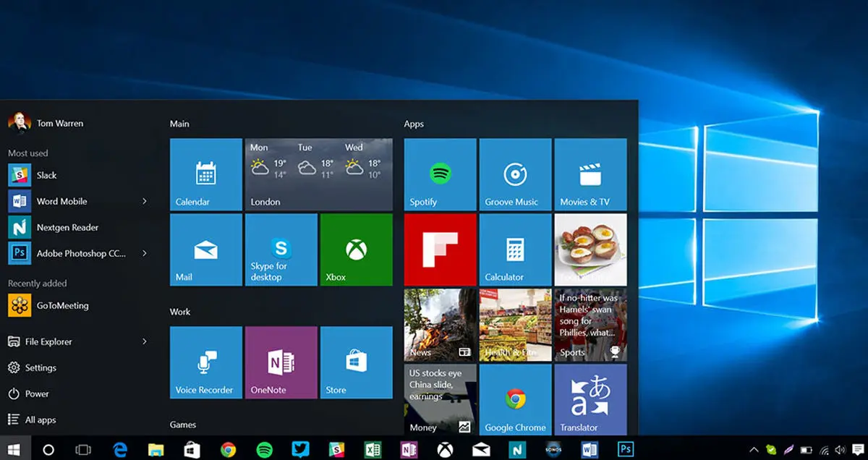The image size is (868, 460).
Task: Click the Twitter icon in taskbar
Action: point(300,450)
